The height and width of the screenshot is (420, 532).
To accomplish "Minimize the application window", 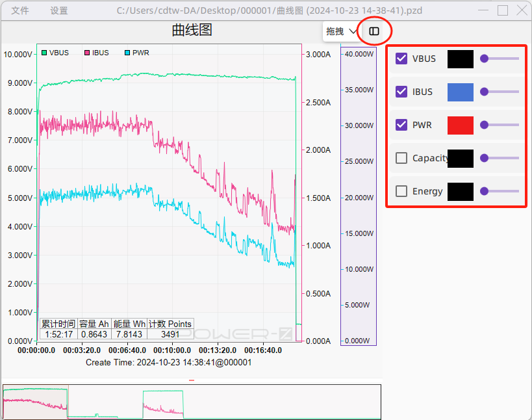I will (483, 10).
